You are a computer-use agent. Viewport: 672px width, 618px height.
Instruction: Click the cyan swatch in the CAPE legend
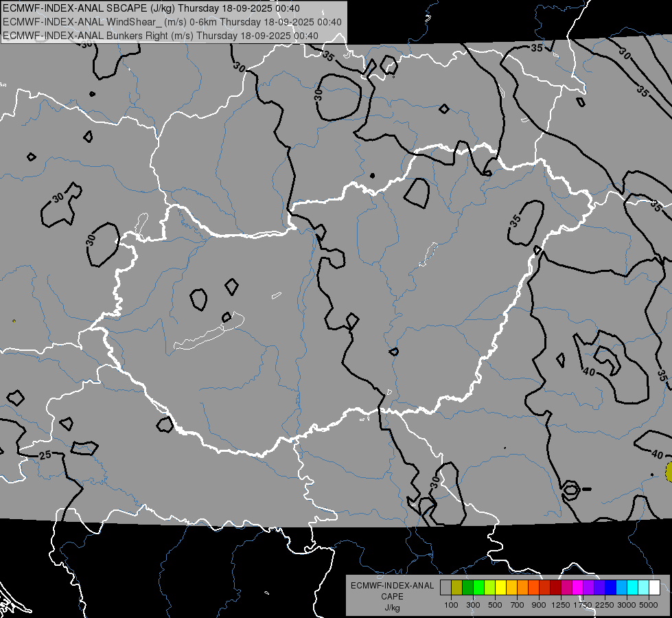(632, 588)
